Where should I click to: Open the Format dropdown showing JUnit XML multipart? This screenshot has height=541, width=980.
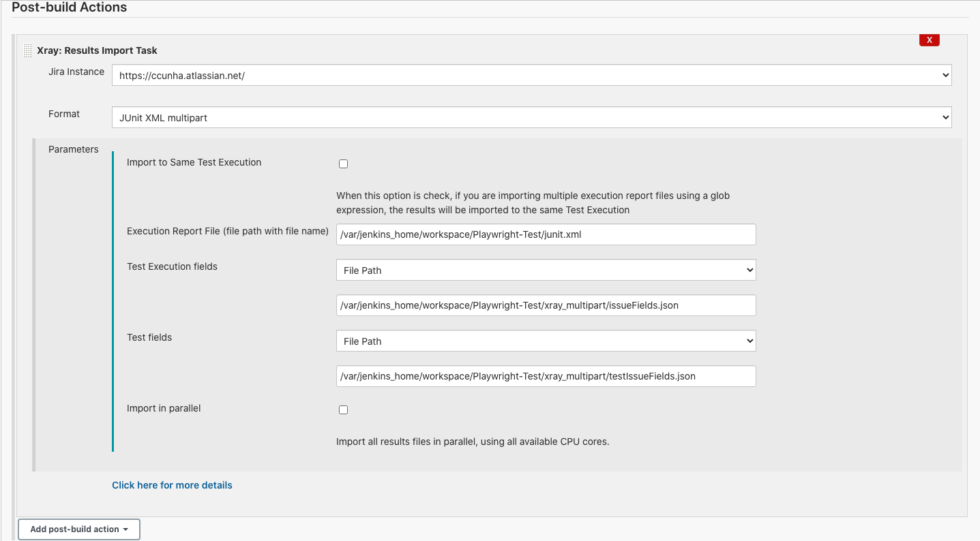coord(531,117)
